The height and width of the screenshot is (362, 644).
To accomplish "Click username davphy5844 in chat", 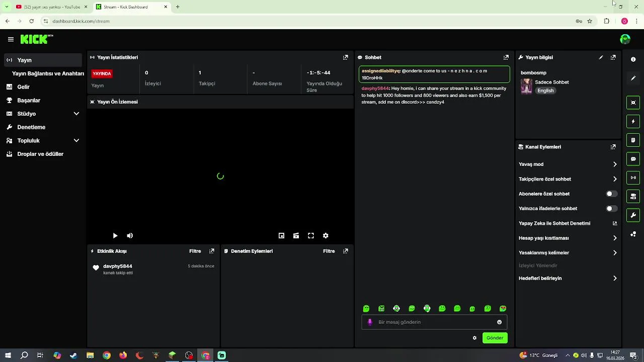I will click(x=375, y=88).
